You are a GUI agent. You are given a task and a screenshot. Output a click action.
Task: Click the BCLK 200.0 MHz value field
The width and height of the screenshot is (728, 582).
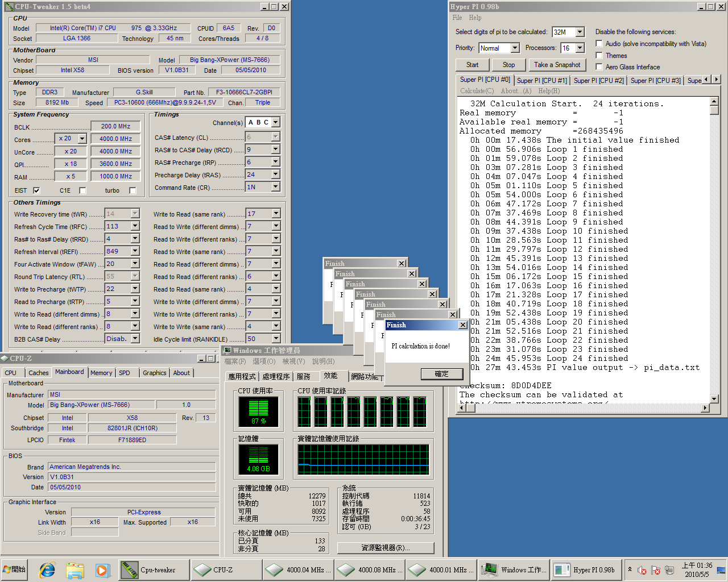point(115,126)
